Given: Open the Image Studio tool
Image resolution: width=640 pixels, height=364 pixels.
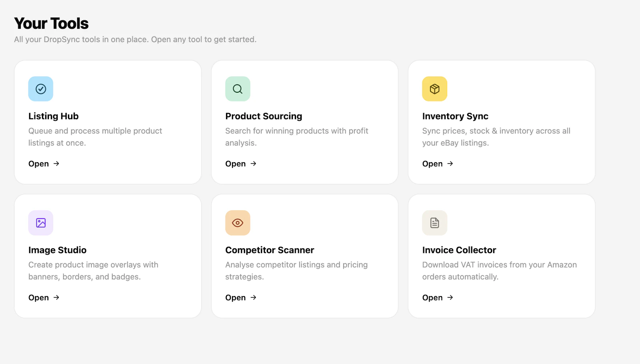Looking at the screenshot, I should [x=44, y=298].
